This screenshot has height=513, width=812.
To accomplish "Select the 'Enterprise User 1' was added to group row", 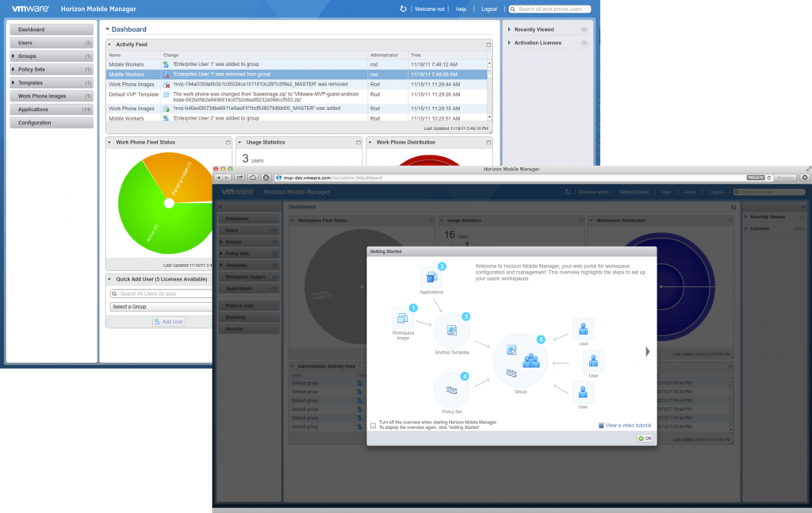I will pos(297,65).
